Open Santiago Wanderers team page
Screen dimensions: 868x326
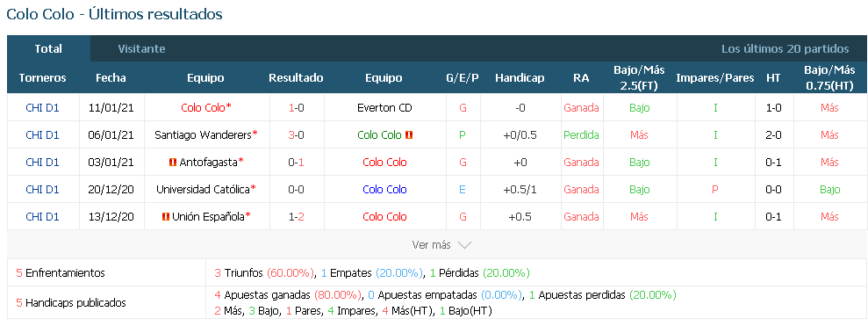click(203, 135)
